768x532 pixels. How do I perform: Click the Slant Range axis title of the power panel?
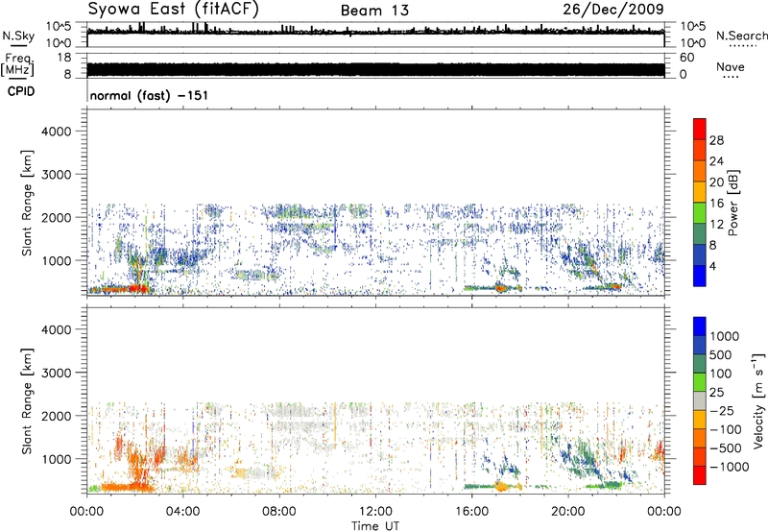[27, 203]
